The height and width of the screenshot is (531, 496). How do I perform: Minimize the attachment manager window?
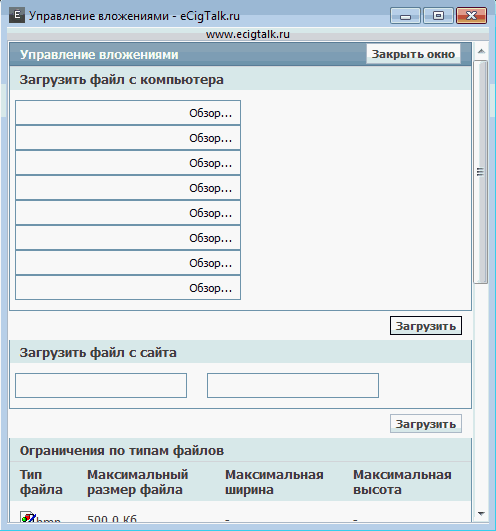coord(405,16)
